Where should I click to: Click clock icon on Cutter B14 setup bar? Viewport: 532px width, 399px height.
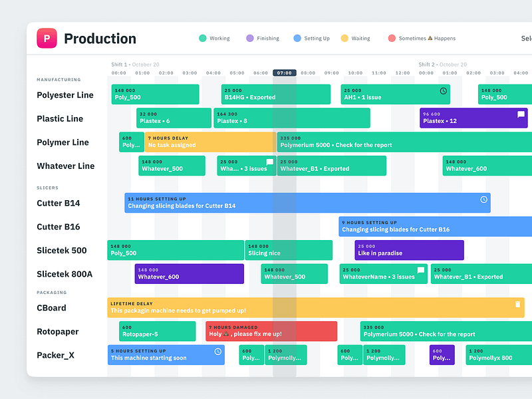pos(484,199)
